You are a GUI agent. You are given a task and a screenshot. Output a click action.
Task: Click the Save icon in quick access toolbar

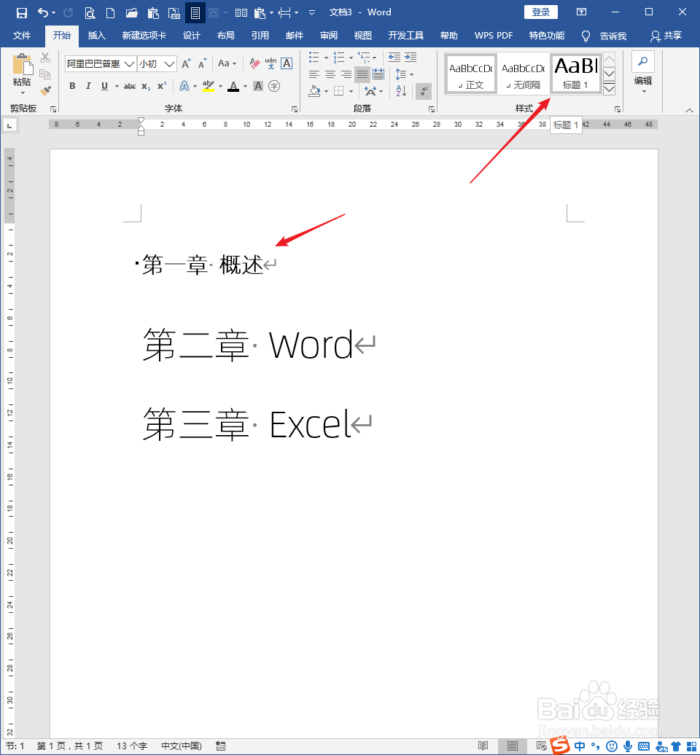22,12
